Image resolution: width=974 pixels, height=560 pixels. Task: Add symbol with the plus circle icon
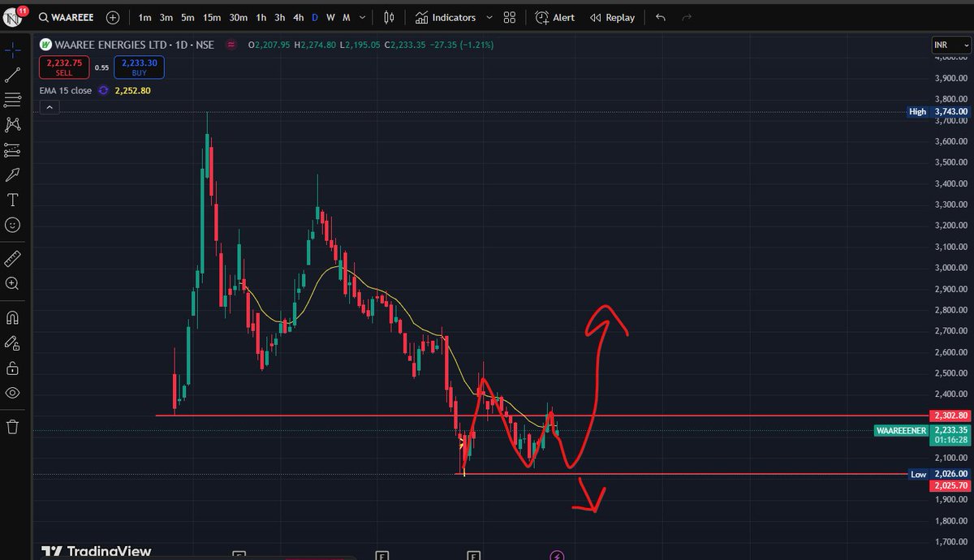coord(113,17)
